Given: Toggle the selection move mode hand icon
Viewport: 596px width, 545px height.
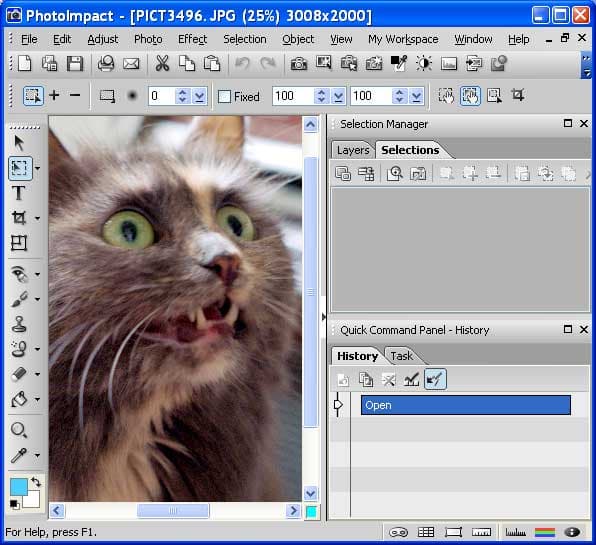Looking at the screenshot, I should [446, 95].
